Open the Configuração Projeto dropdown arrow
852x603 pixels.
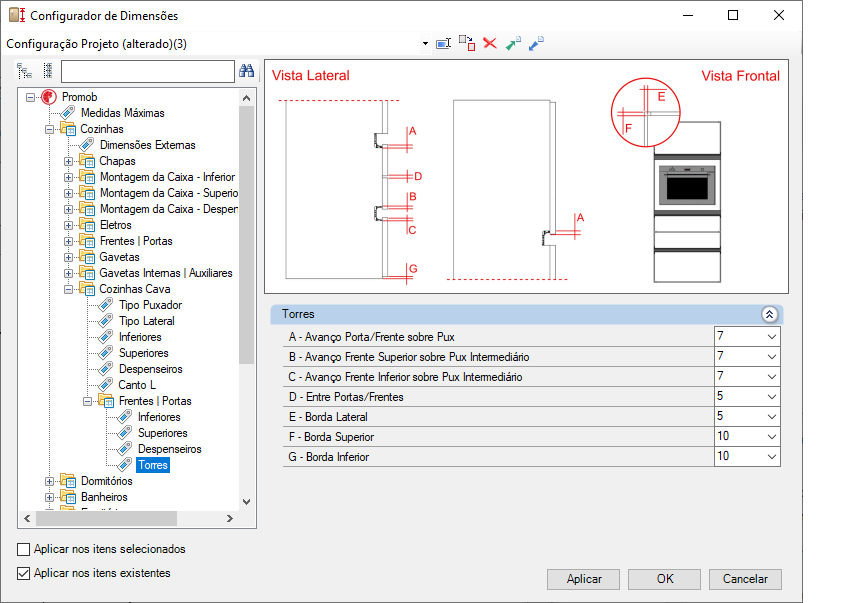425,44
